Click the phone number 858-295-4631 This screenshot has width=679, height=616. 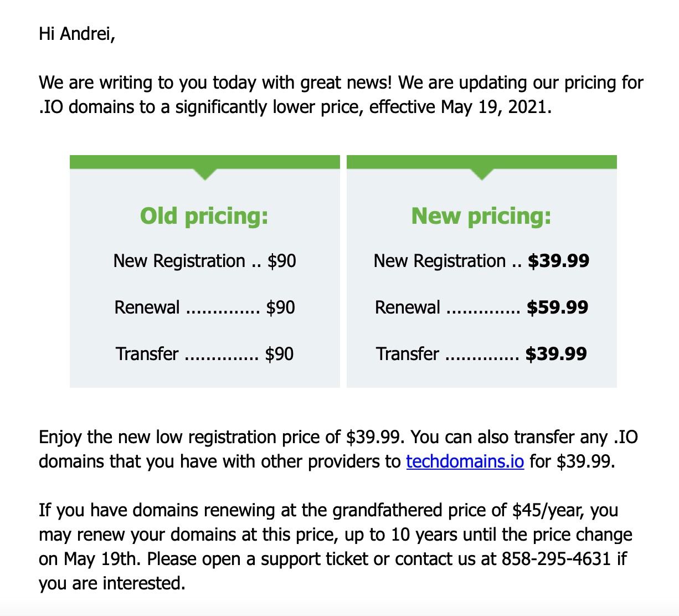tap(556, 559)
